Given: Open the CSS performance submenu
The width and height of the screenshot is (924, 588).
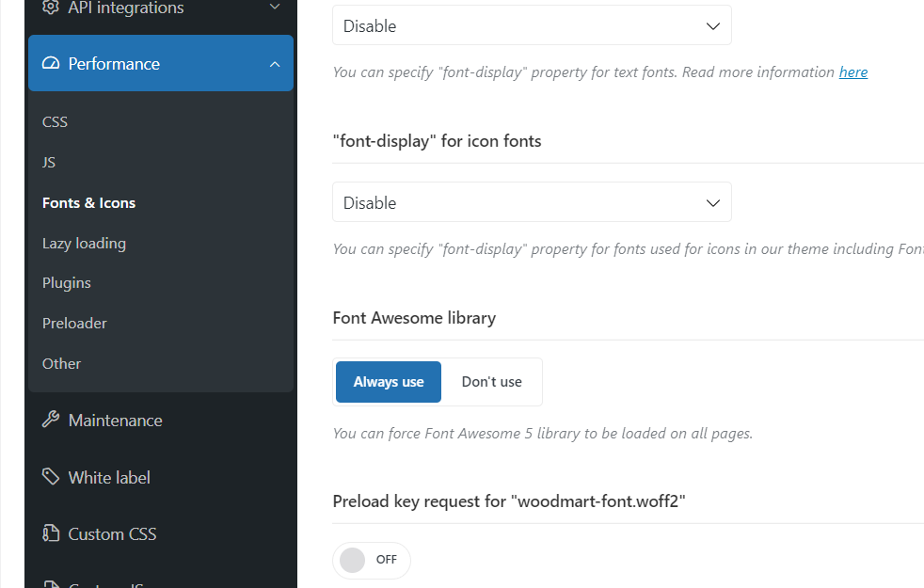Looking at the screenshot, I should pos(55,122).
